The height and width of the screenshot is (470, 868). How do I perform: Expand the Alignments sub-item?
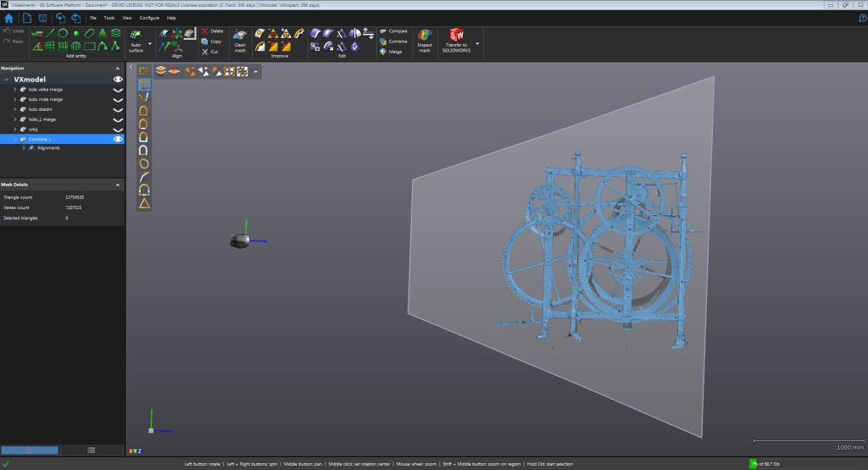pyautogui.click(x=23, y=148)
